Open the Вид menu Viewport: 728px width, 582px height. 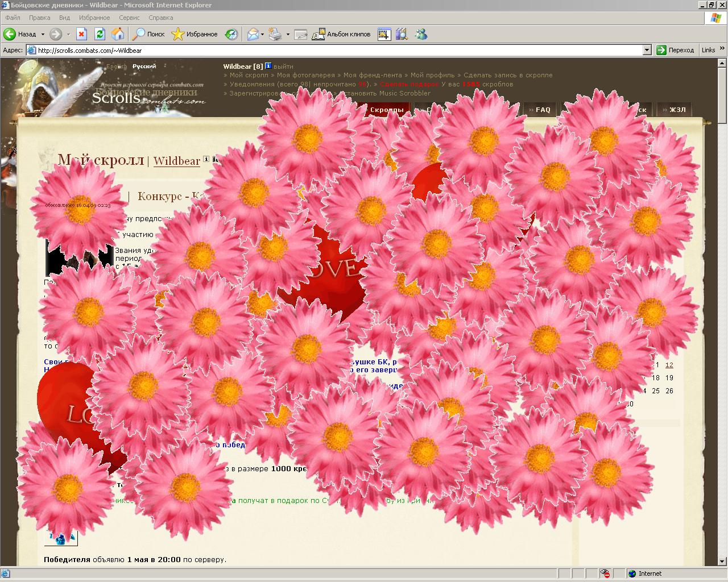(64, 18)
